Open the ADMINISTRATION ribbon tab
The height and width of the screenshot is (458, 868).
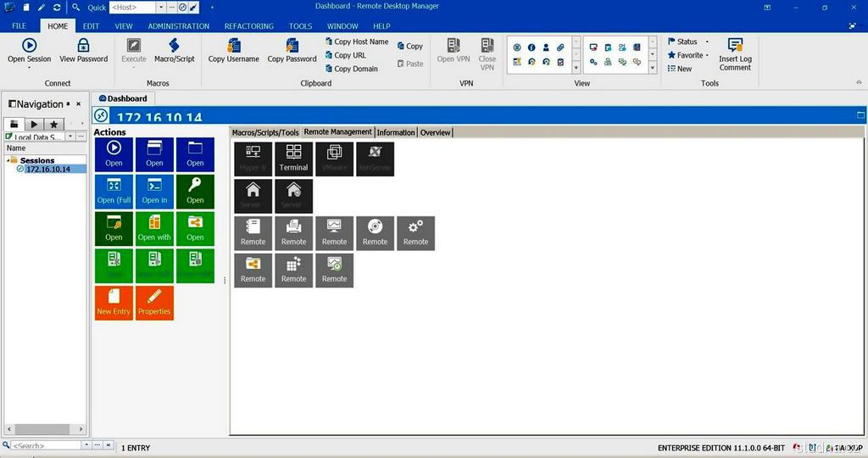(178, 26)
